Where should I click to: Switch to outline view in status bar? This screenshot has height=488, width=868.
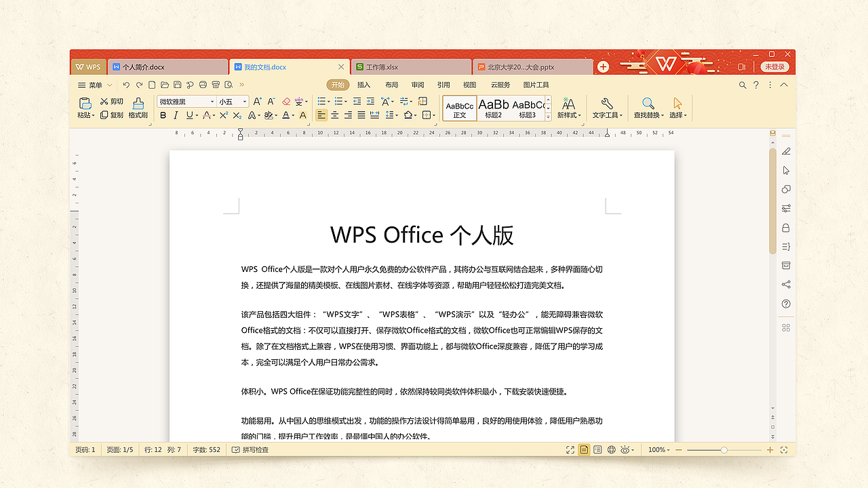point(597,450)
